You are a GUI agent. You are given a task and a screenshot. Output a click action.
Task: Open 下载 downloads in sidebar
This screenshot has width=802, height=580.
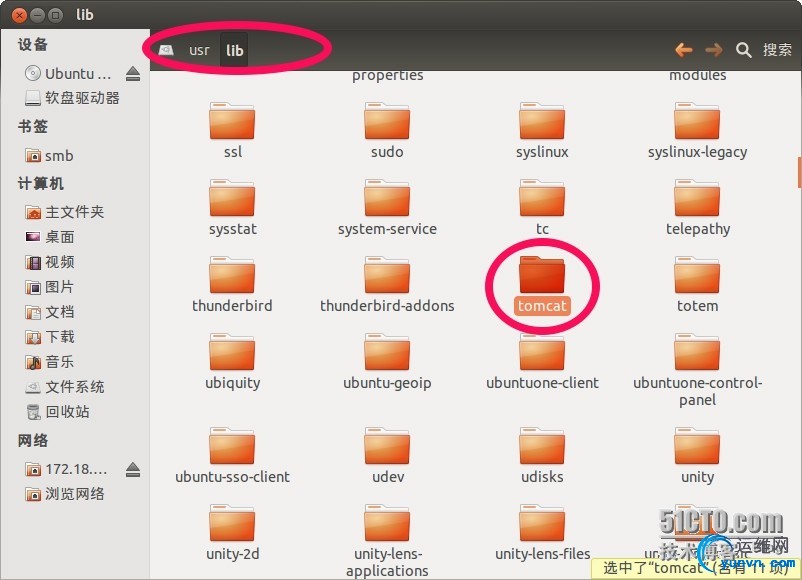[x=50, y=337]
